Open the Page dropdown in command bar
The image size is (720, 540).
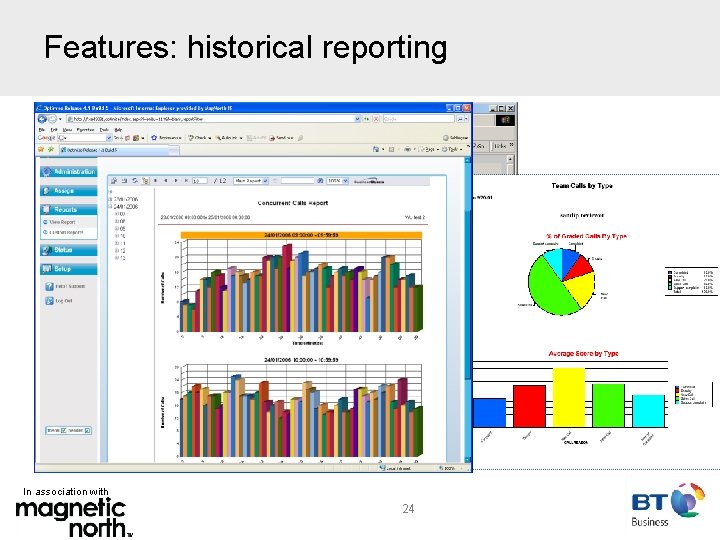(430, 149)
